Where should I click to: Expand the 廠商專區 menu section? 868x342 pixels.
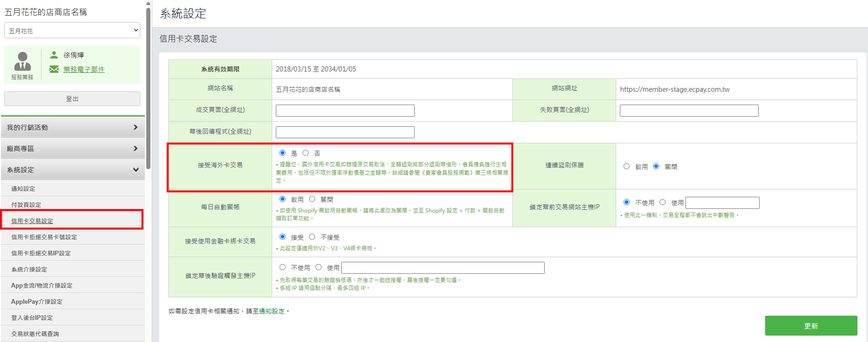pyautogui.click(x=73, y=148)
